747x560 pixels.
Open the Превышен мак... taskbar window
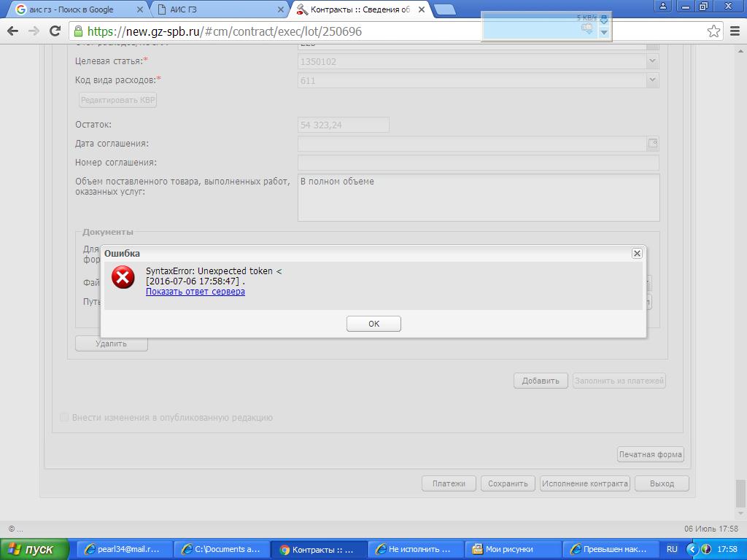tap(611, 550)
